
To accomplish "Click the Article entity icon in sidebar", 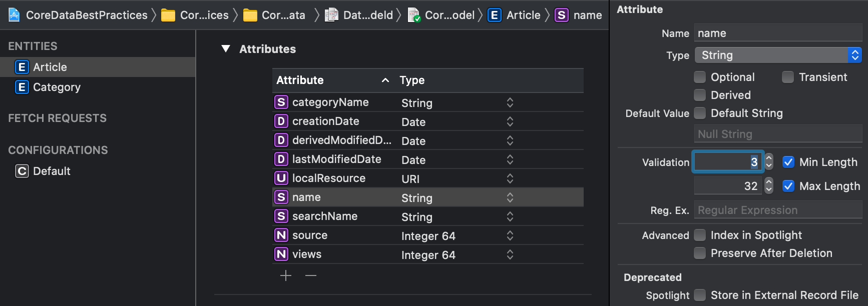I will click(22, 67).
